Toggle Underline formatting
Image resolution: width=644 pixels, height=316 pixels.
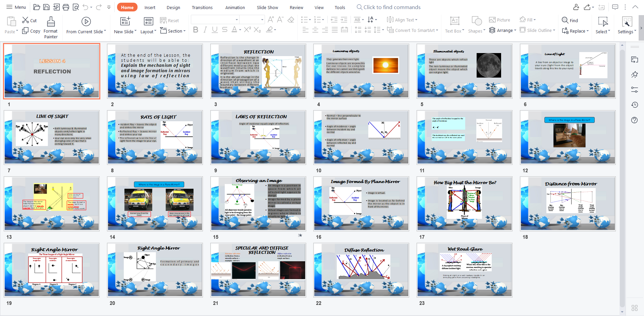coord(215,30)
